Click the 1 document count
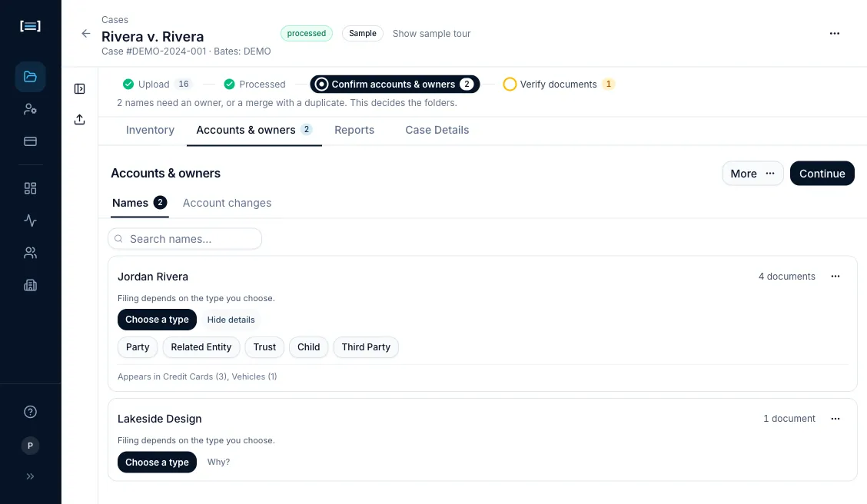The width and height of the screenshot is (867, 504). point(789,419)
